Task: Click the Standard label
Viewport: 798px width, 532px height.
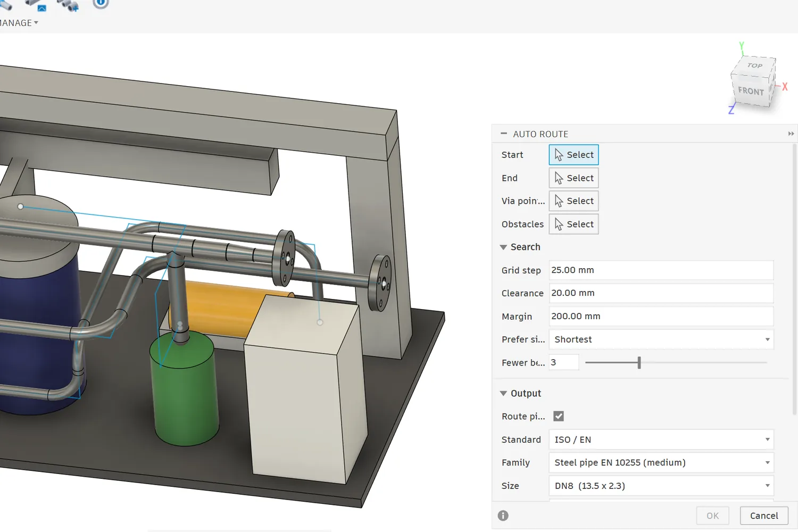Action: (x=521, y=439)
